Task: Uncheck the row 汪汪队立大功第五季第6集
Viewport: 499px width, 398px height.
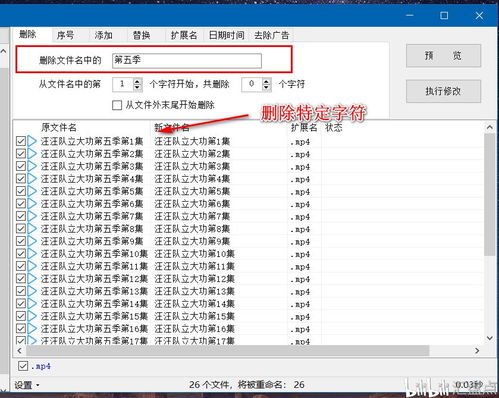Action: click(21, 204)
